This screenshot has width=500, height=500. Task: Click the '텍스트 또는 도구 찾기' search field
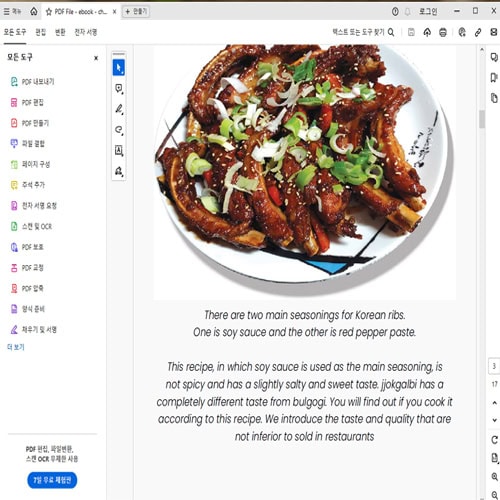(x=363, y=32)
